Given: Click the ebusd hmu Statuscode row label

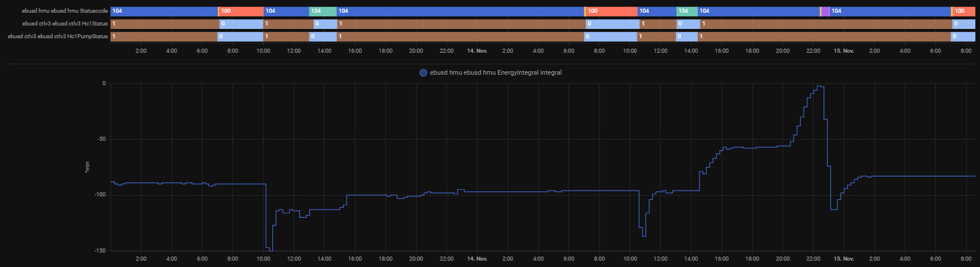Looking at the screenshot, I should pos(65,11).
